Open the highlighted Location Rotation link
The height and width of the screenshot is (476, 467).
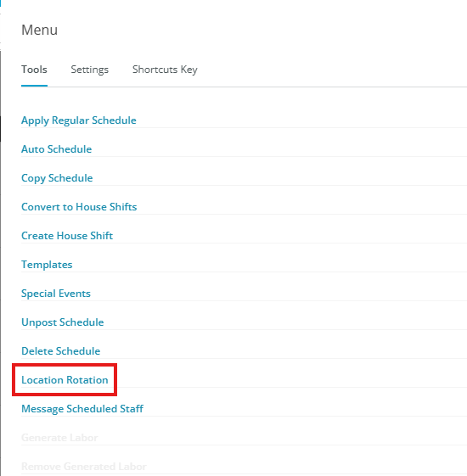[65, 380]
